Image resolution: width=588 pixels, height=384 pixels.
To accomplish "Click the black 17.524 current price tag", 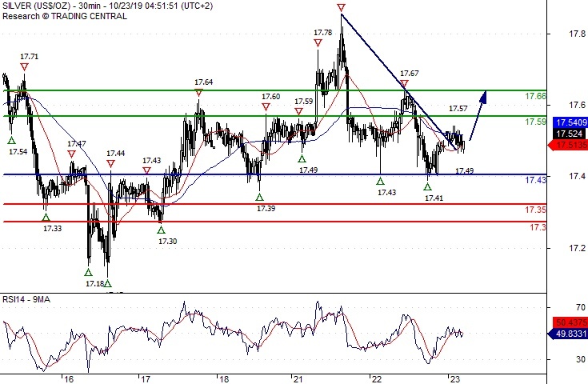I will coord(570,134).
